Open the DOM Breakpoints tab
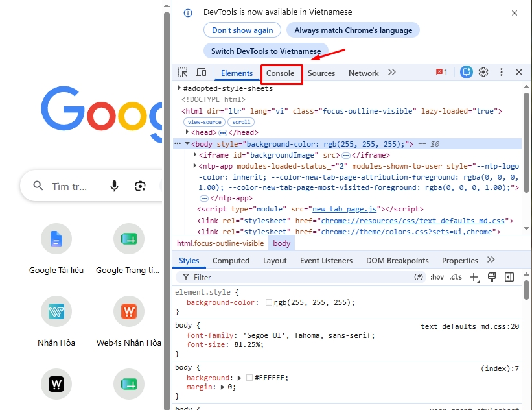This screenshot has height=410, width=532. click(x=397, y=261)
